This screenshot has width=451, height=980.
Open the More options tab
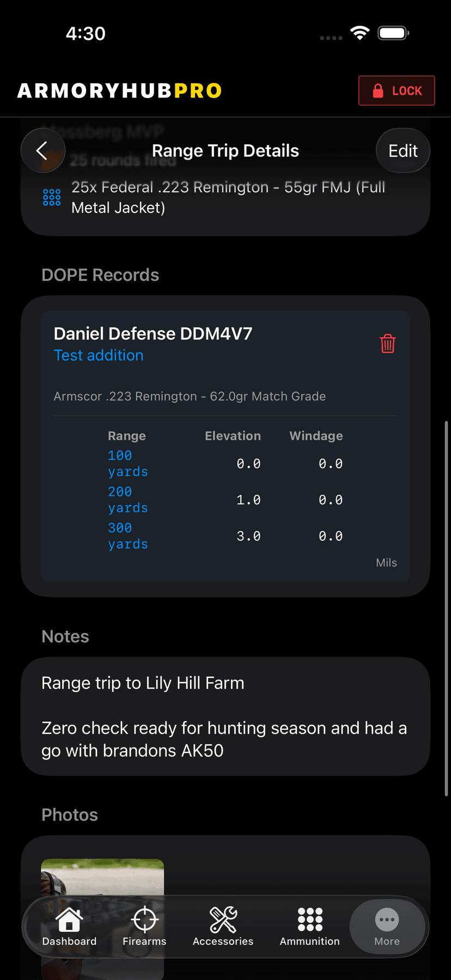coord(387,927)
